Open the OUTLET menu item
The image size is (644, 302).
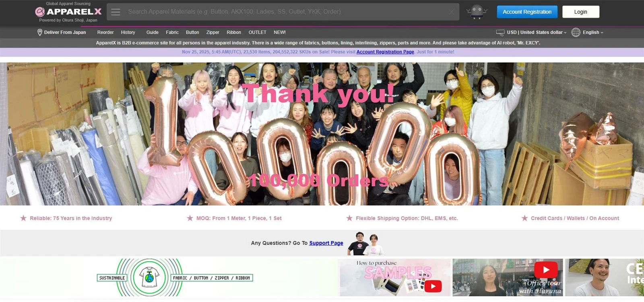click(x=257, y=33)
